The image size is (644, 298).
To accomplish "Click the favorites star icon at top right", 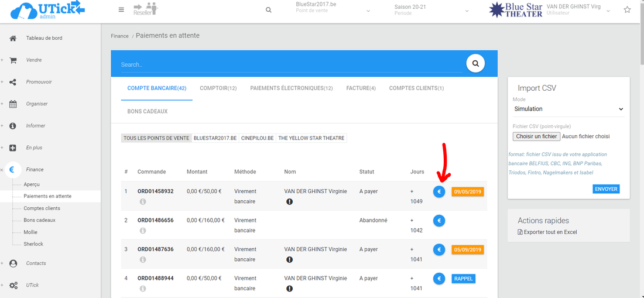I will click(x=627, y=10).
